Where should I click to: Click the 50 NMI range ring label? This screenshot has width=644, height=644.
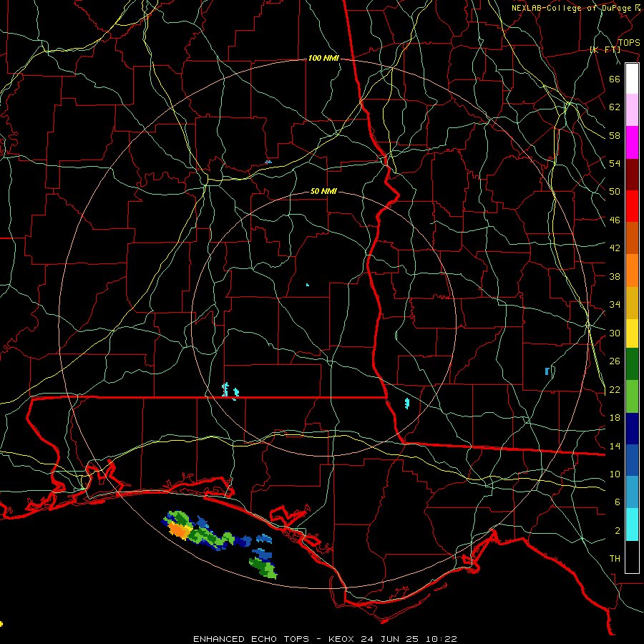click(323, 191)
